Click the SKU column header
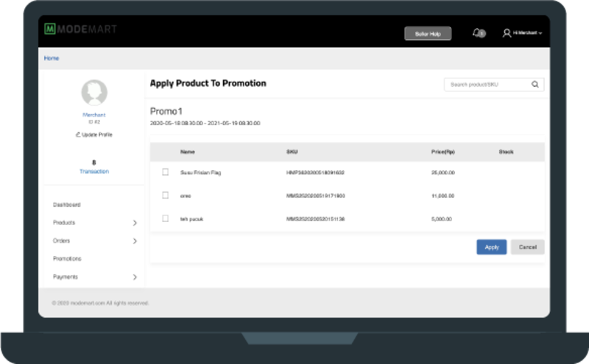This screenshot has height=364, width=589. tap(292, 151)
